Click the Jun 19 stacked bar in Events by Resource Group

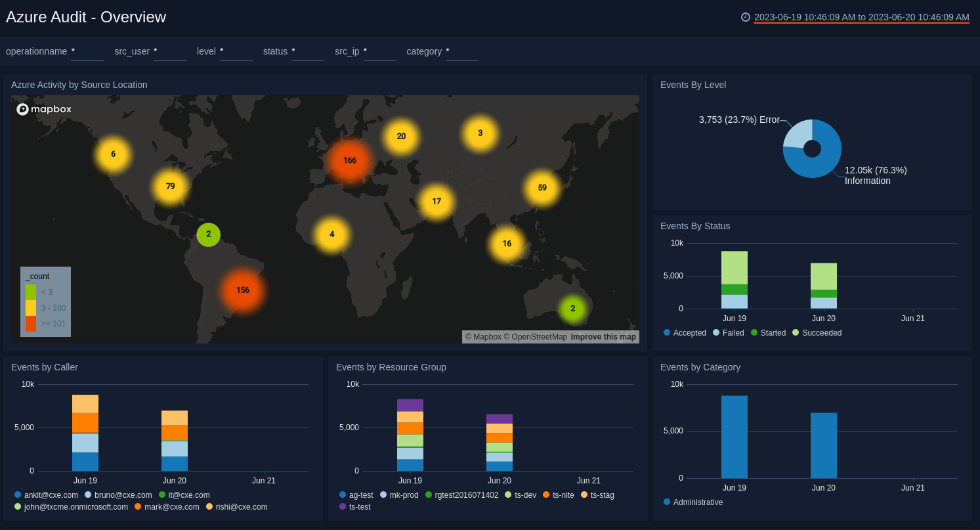[x=410, y=435]
